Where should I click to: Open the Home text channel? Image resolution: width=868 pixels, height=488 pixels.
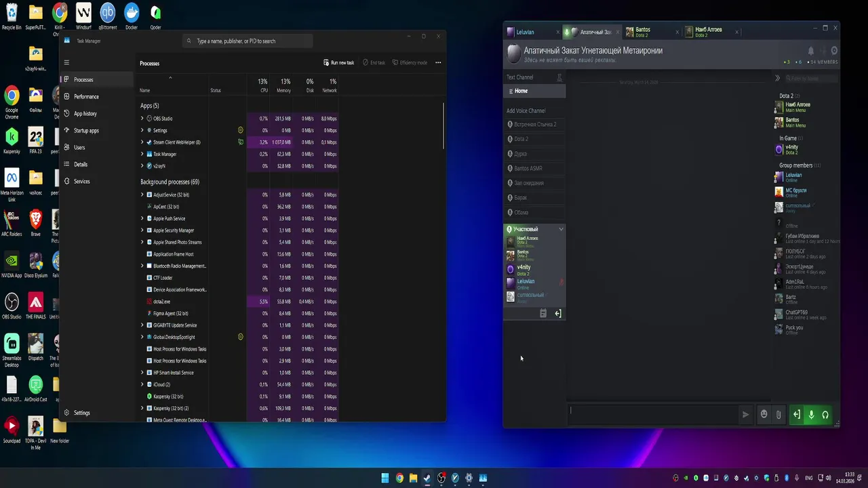pyautogui.click(x=534, y=91)
